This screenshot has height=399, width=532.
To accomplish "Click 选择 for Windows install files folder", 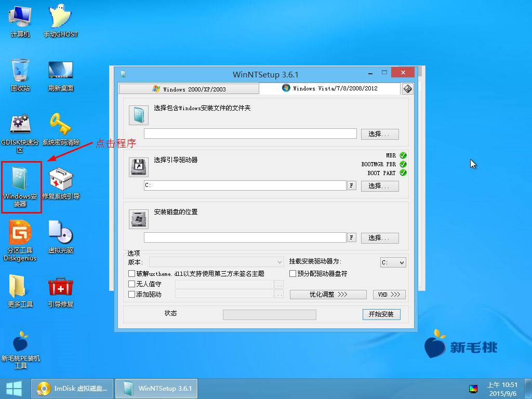I will click(x=380, y=134).
